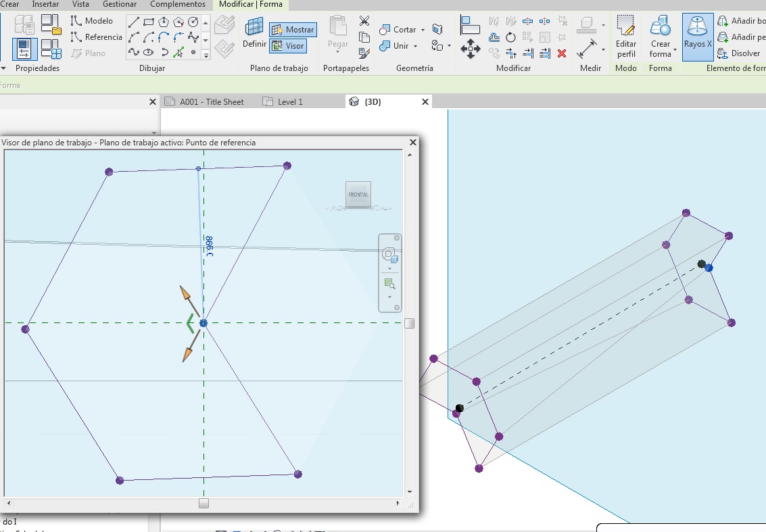
Task: Select the rectangle draw tool
Action: coord(149,22)
